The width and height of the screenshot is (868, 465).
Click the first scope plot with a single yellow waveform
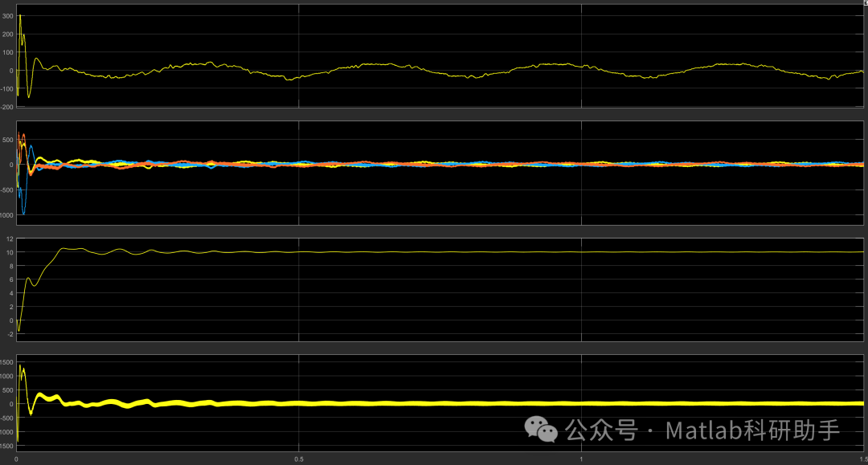click(x=440, y=56)
